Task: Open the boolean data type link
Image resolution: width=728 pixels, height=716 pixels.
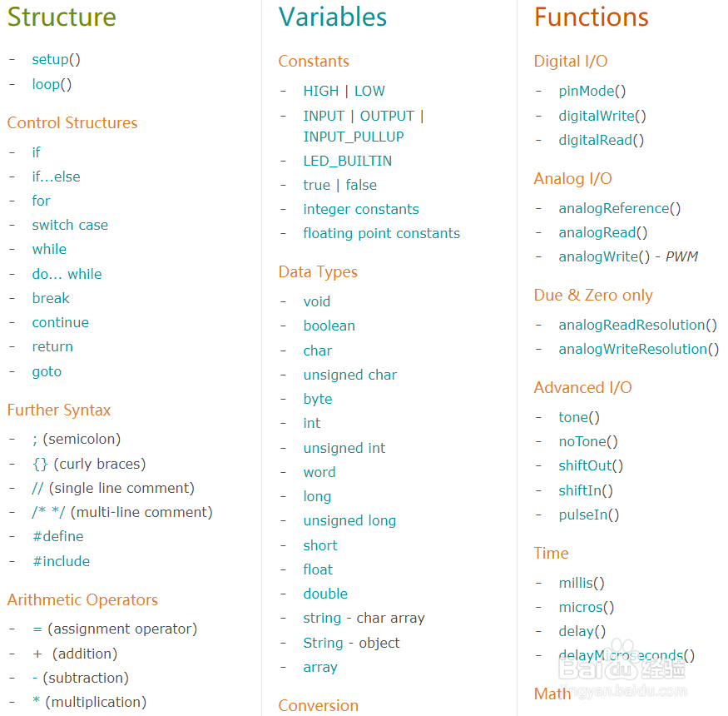Action: coord(329,326)
